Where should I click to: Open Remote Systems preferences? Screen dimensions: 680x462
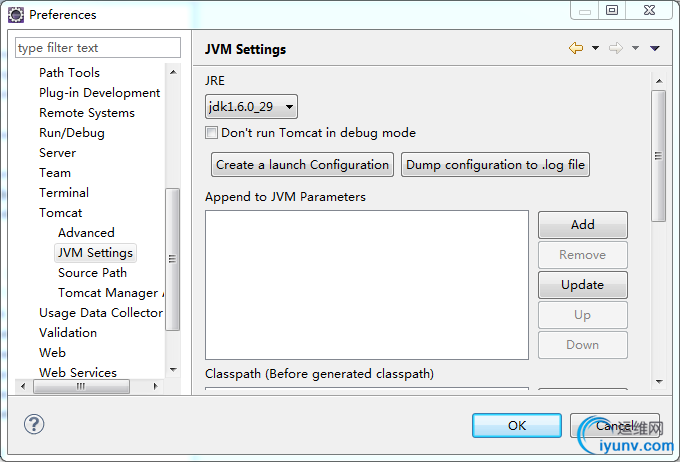[x=87, y=113]
